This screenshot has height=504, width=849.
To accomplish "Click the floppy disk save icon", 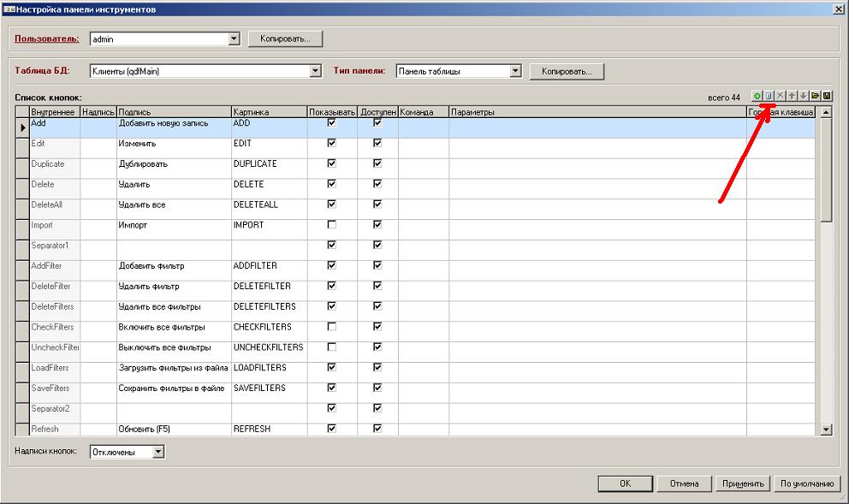I will pos(827,97).
